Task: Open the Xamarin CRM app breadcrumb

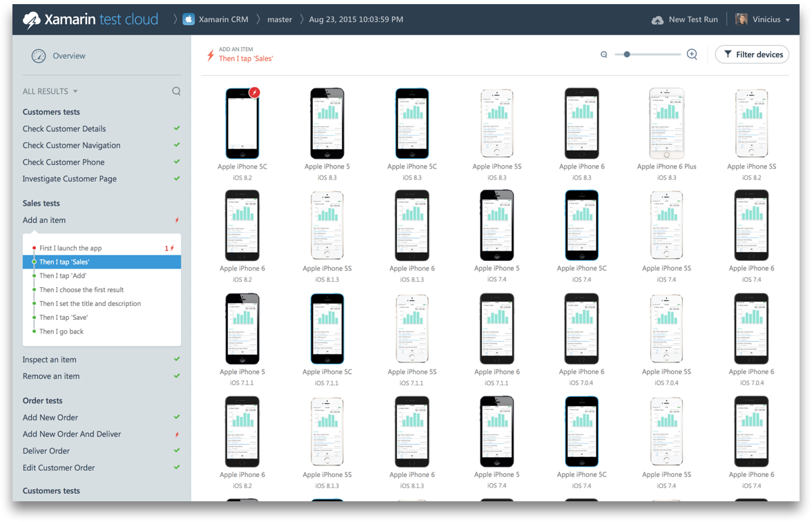Action: (223, 19)
